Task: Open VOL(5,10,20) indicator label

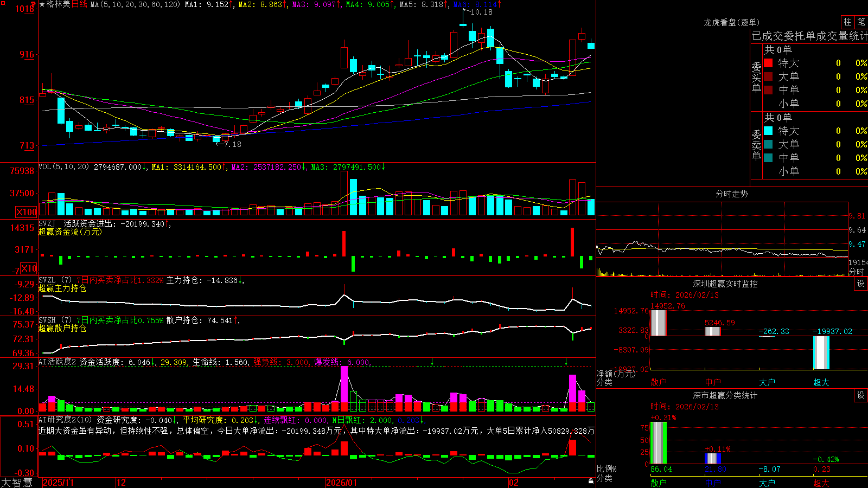Action: [63, 166]
